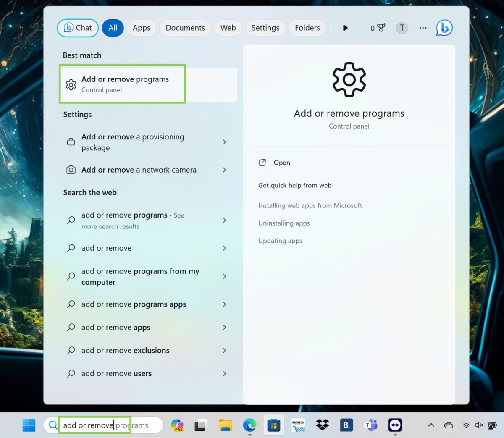Click the Chat toggle button in search
This screenshot has height=438, width=504.
[77, 28]
